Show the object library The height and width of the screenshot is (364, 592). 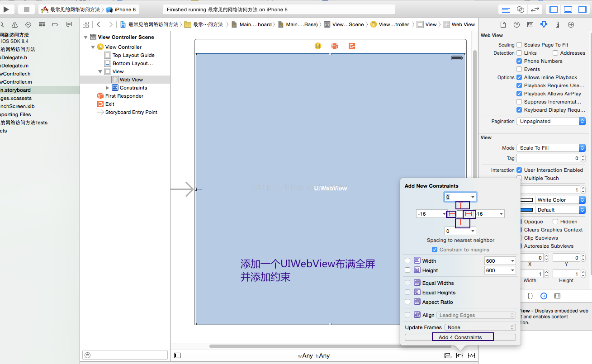[x=544, y=296]
